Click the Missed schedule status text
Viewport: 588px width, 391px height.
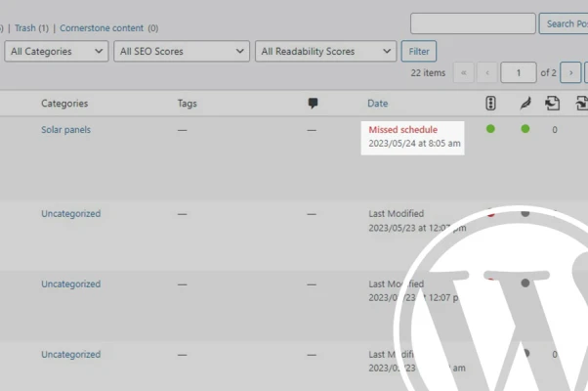pos(402,129)
